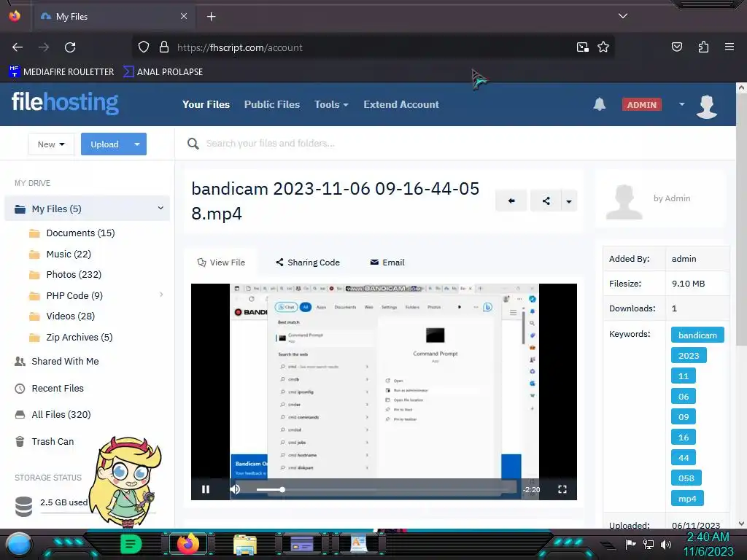Screen dimensions: 747x560
Task: Bookmark this page with star icon
Action: coord(603,47)
